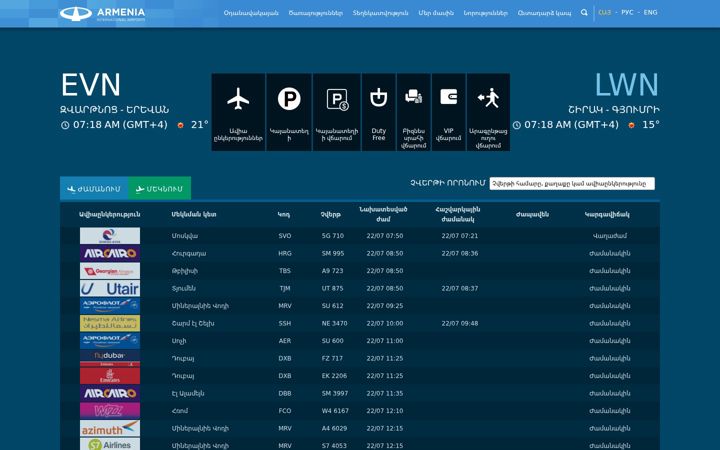Click the airline logo in 5G 710 row

110,236
